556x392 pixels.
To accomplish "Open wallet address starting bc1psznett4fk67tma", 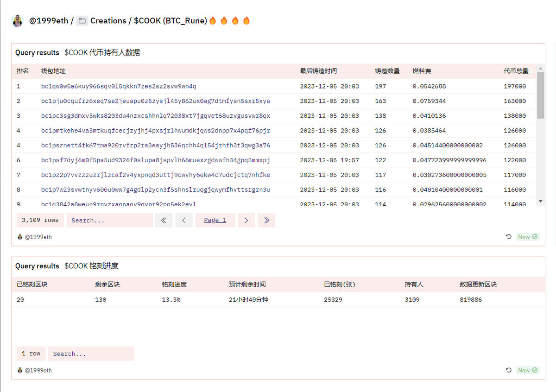I will tap(156, 145).
